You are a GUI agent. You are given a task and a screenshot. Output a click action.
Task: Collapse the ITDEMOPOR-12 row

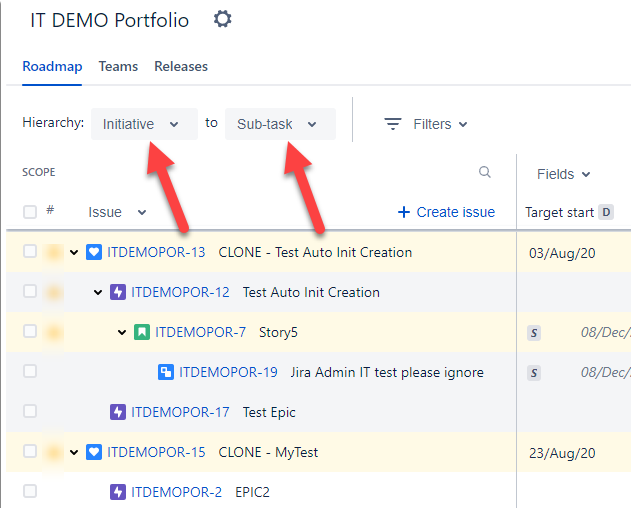pyautogui.click(x=98, y=293)
